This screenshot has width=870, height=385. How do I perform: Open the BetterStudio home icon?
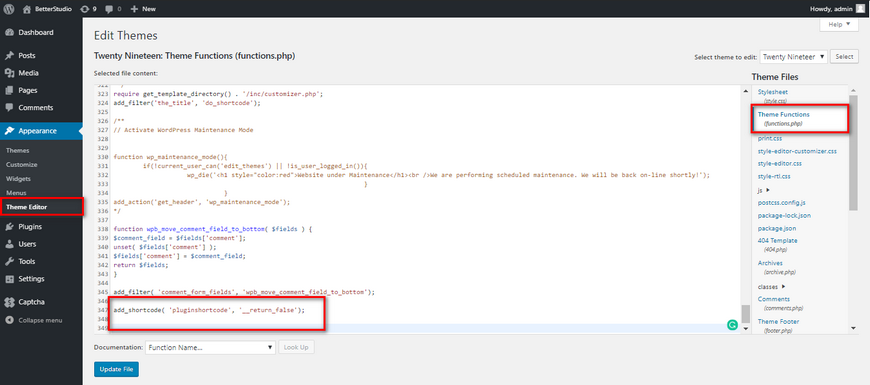(27, 9)
